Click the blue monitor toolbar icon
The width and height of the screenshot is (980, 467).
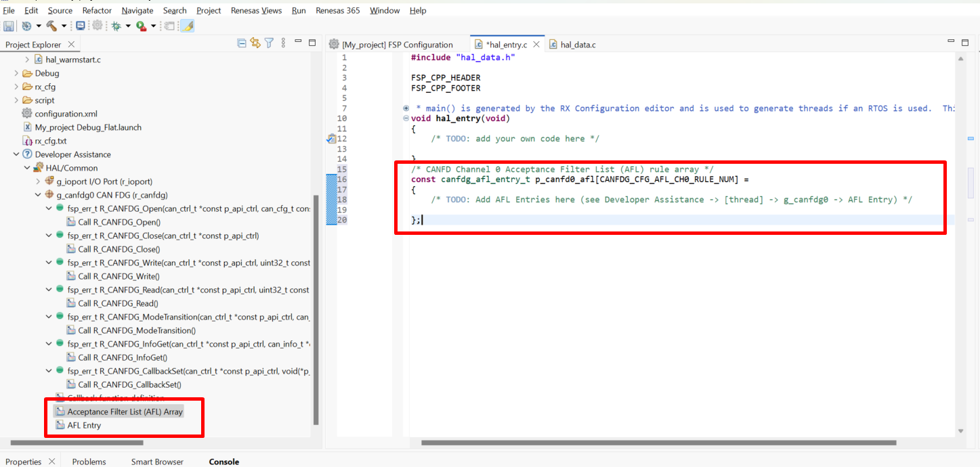[x=81, y=26]
